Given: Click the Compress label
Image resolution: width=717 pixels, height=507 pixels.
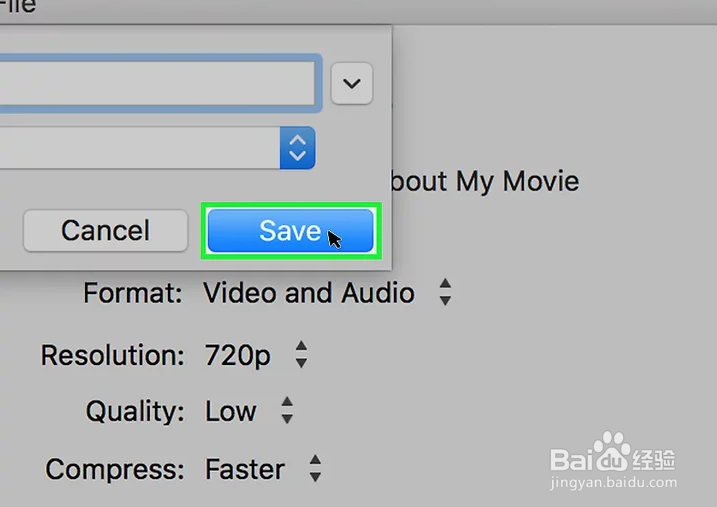Looking at the screenshot, I should click(115, 470).
